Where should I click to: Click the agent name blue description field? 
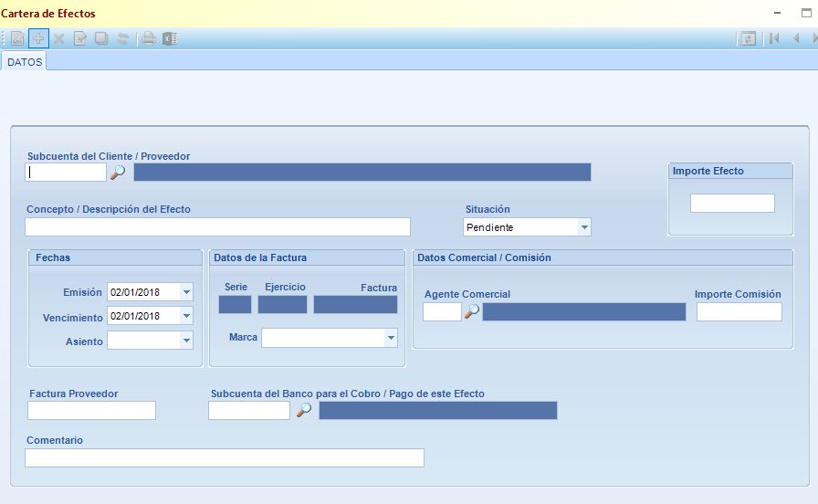(x=584, y=312)
